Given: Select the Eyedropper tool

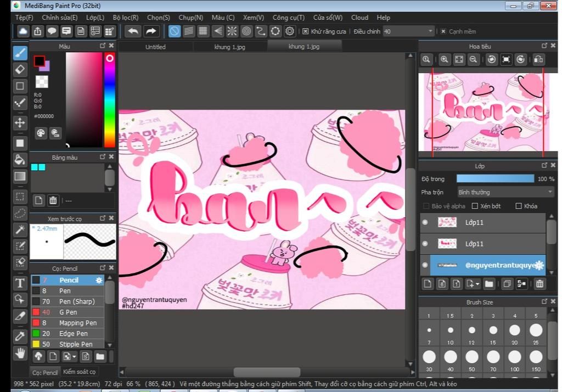Looking at the screenshot, I should point(20,336).
